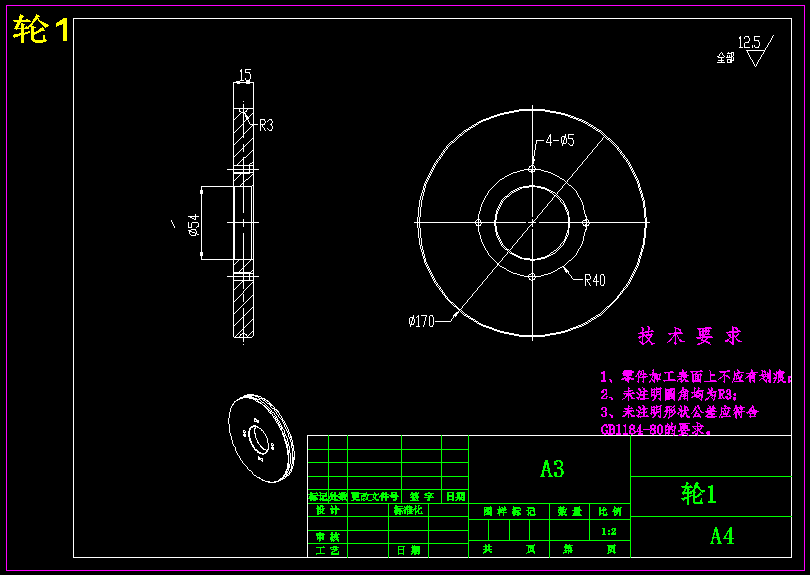Select the R3 fillet dimension label

pyautogui.click(x=266, y=125)
